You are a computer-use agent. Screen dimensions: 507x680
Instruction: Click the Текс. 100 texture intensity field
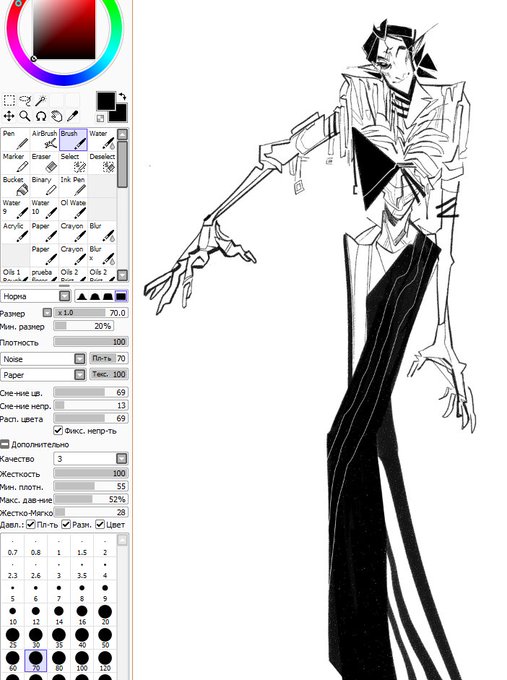[x=108, y=374]
